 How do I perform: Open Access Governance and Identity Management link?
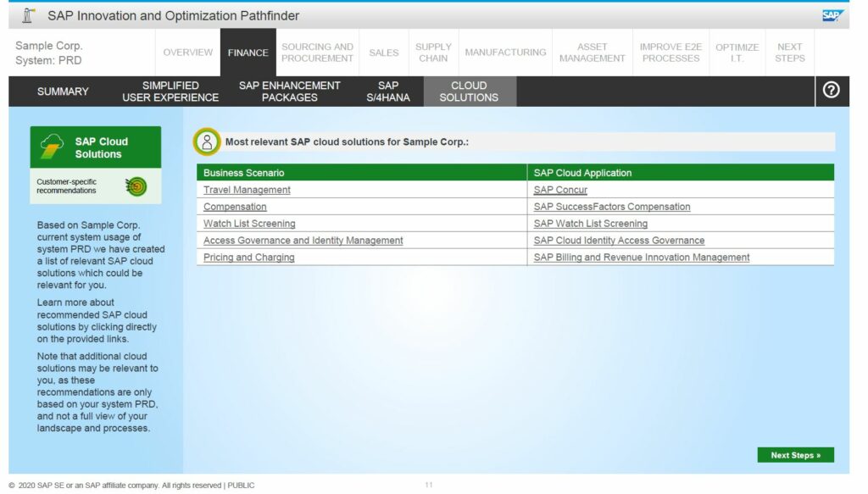303,240
